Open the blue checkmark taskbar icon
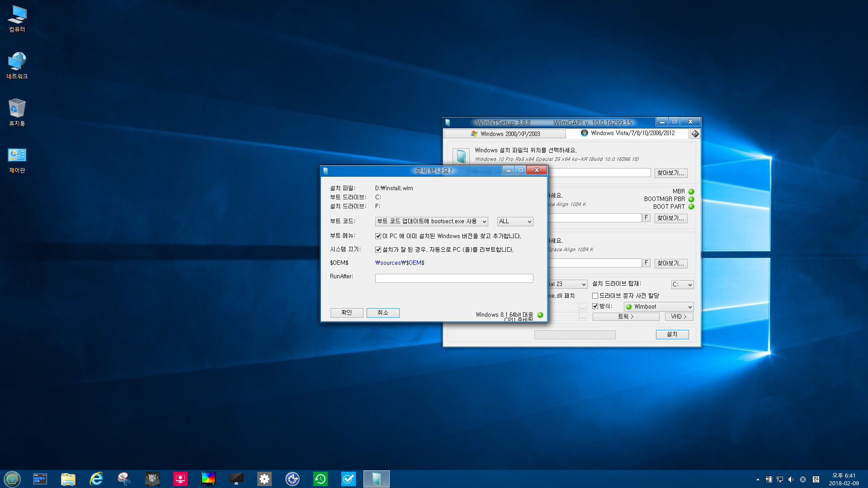The height and width of the screenshot is (488, 868). (x=349, y=479)
